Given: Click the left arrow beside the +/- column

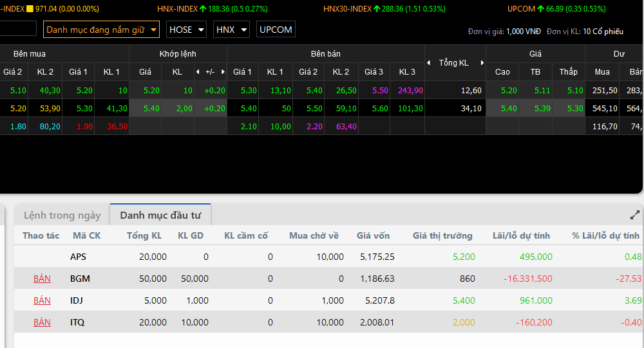Looking at the screenshot, I should pos(198,72).
